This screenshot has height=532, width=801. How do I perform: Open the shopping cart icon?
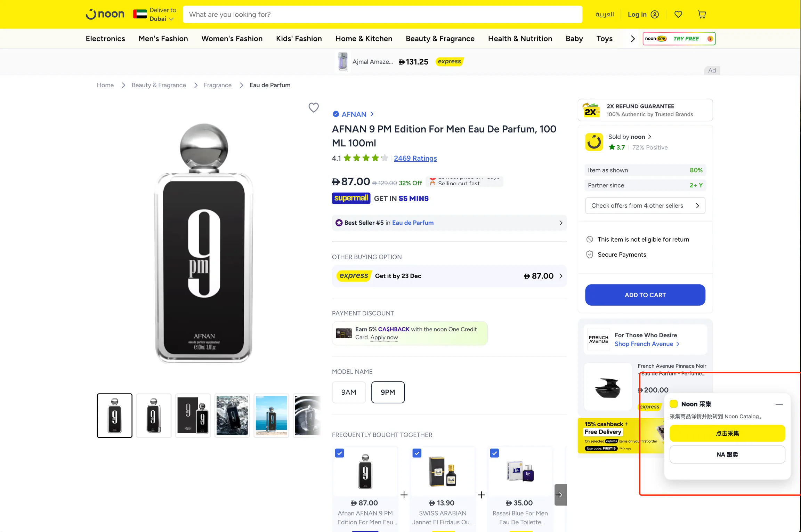(x=702, y=14)
